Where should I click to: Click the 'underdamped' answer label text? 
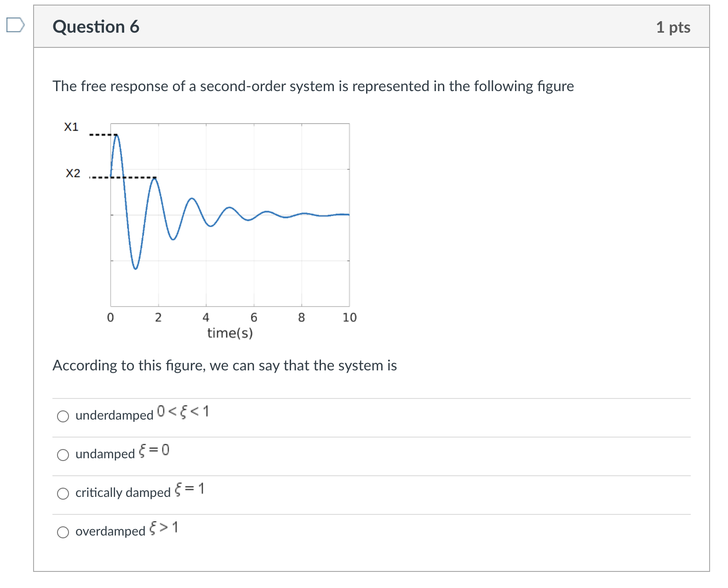(114, 415)
